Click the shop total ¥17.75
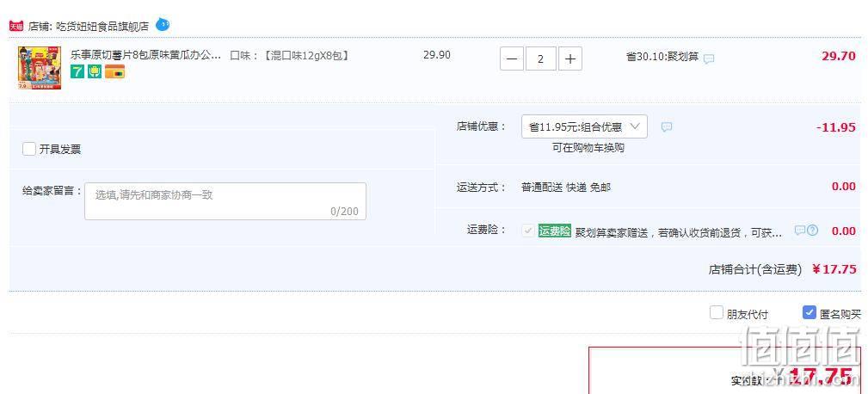868x394 pixels. tap(834, 269)
